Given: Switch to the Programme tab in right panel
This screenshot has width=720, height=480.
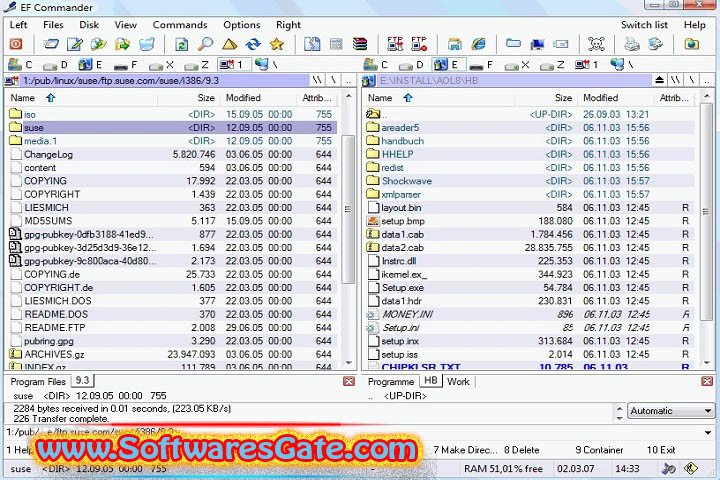Looking at the screenshot, I should pyautogui.click(x=391, y=382).
